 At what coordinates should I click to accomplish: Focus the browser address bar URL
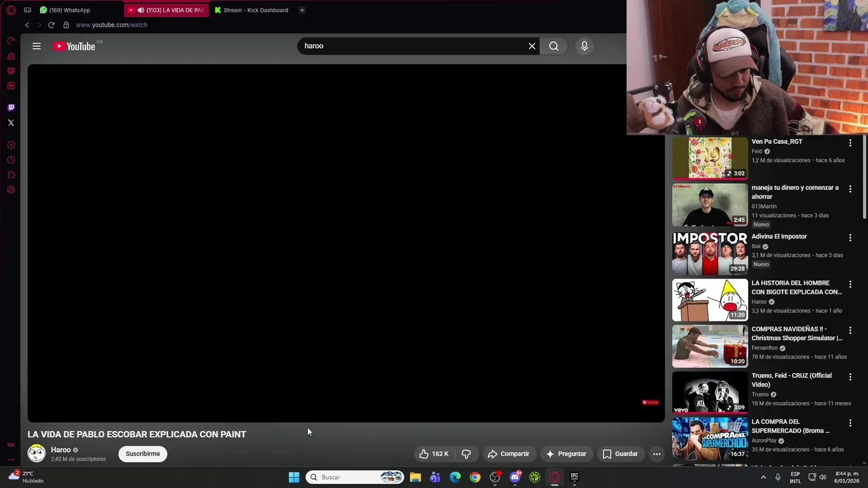[x=111, y=25]
